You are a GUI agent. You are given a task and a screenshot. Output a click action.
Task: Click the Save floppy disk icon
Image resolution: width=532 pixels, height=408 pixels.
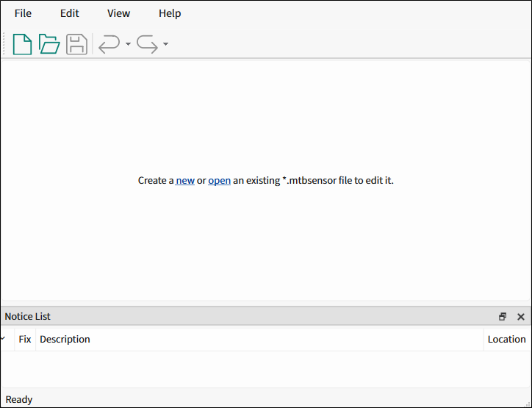coord(76,44)
